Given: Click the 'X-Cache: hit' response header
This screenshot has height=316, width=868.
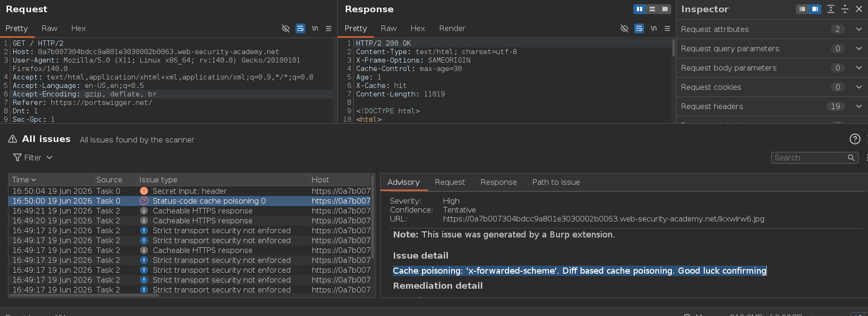Looking at the screenshot, I should pos(381,86).
